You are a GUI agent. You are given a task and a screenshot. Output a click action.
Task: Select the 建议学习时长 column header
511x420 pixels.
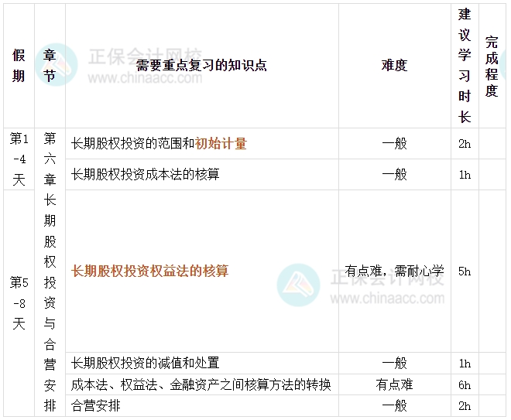pyautogui.click(x=465, y=66)
